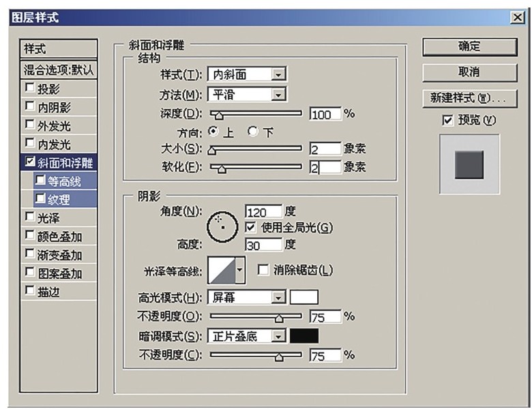Click the 取消 cancel button

click(470, 72)
